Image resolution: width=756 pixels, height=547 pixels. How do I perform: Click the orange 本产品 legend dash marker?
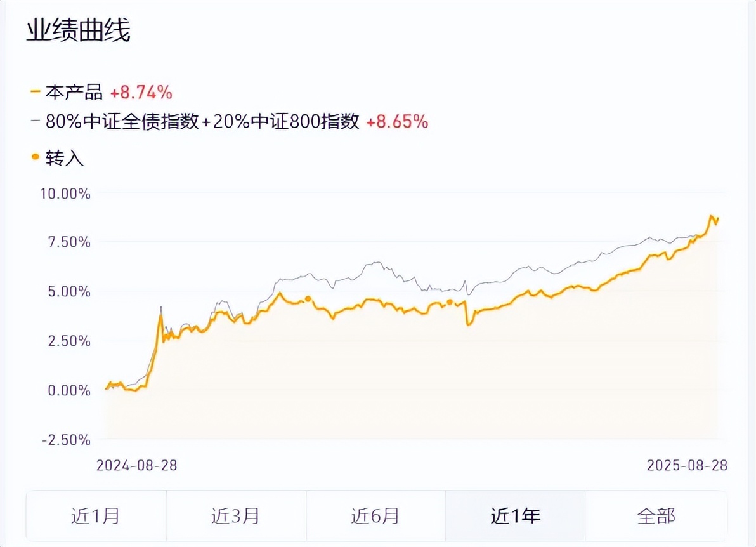(36, 93)
